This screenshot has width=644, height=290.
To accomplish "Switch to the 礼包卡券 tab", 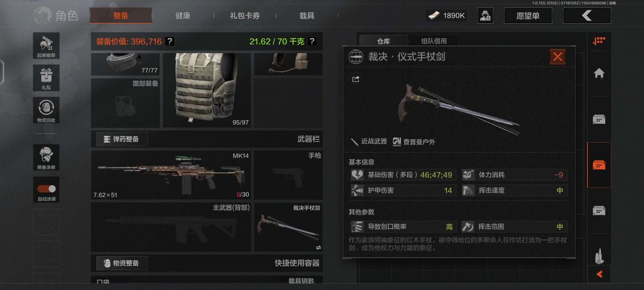I will (x=245, y=16).
